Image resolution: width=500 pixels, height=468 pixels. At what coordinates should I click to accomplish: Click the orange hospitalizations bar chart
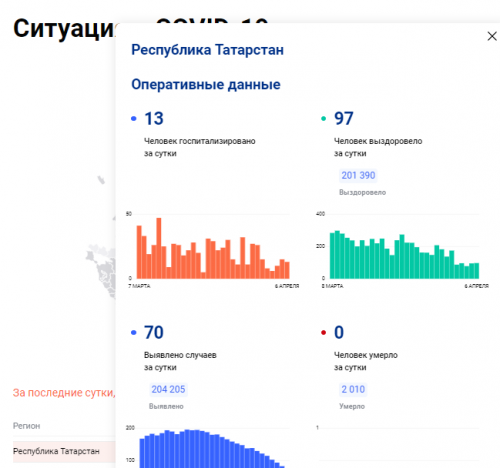point(213,248)
